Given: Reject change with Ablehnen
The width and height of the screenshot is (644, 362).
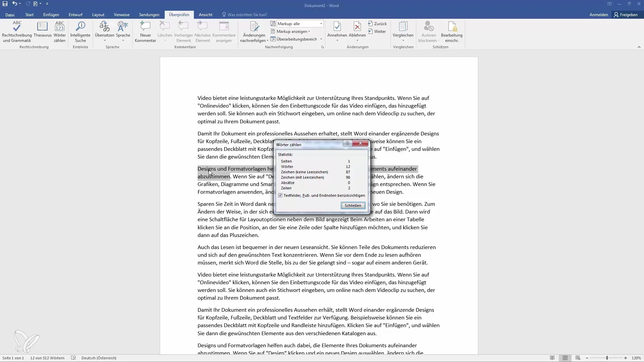Looking at the screenshot, I should click(357, 29).
